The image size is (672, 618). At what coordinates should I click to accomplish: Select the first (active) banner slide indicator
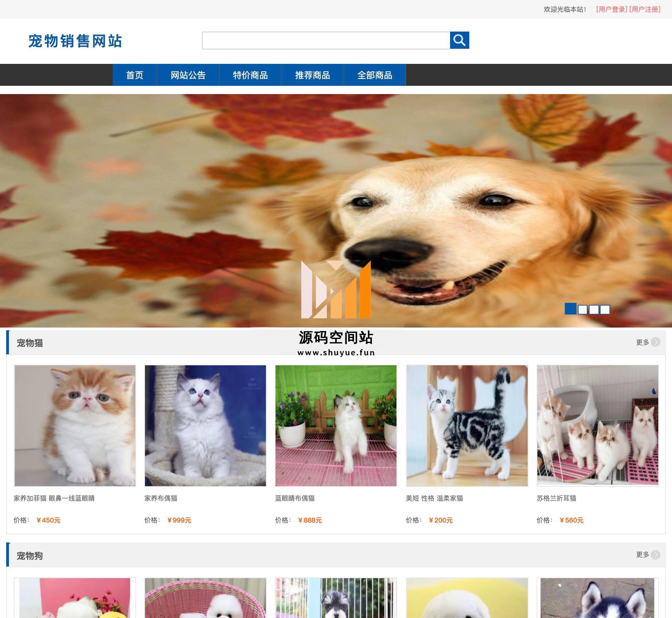click(571, 309)
